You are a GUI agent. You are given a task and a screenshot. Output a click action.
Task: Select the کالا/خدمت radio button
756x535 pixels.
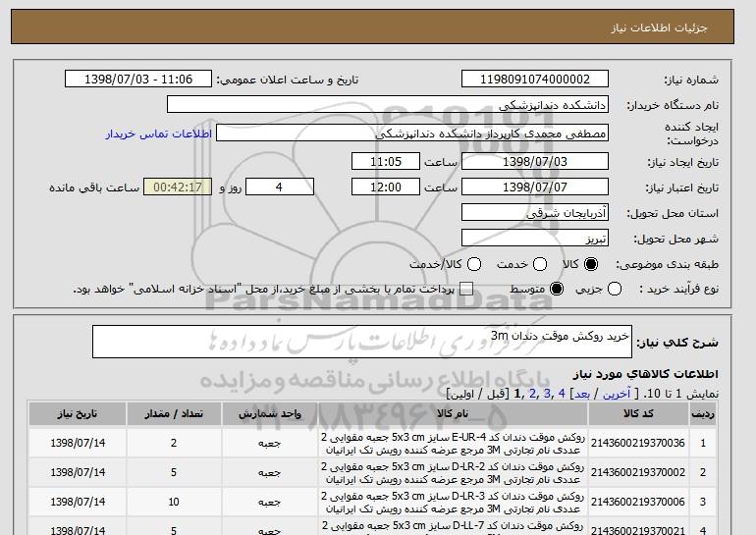pyautogui.click(x=474, y=264)
